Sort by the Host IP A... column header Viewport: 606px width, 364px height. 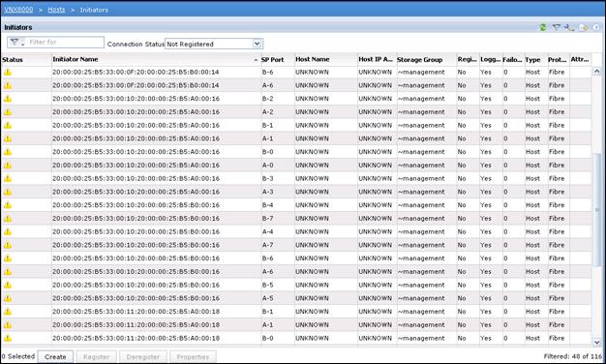[x=377, y=59]
